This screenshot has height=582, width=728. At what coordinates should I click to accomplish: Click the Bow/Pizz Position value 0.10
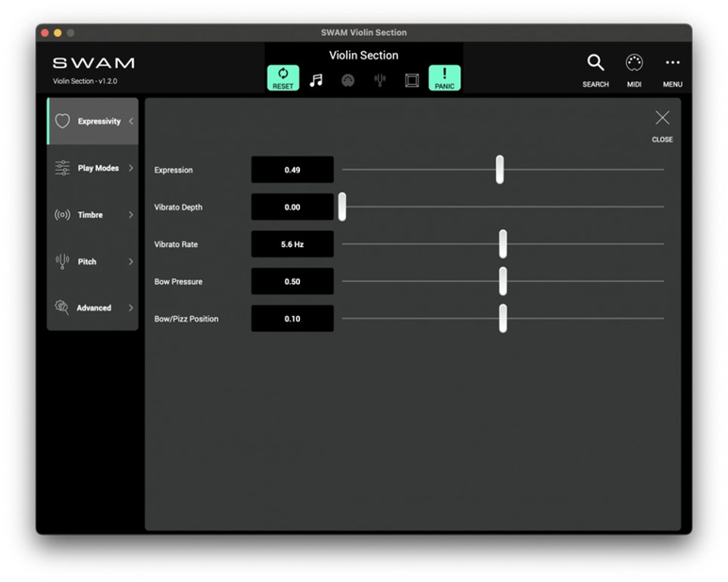click(x=292, y=318)
